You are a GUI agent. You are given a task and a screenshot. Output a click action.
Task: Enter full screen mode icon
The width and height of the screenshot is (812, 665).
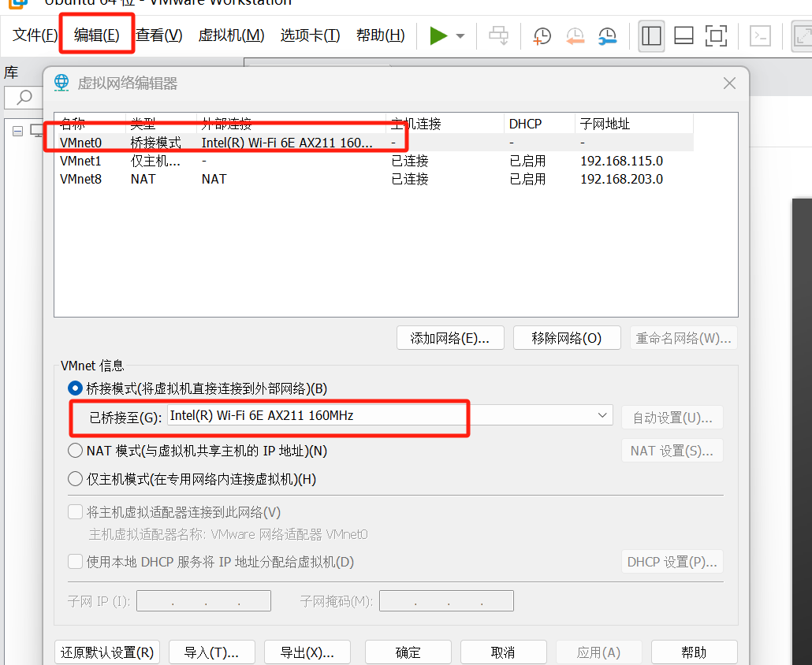point(716,35)
